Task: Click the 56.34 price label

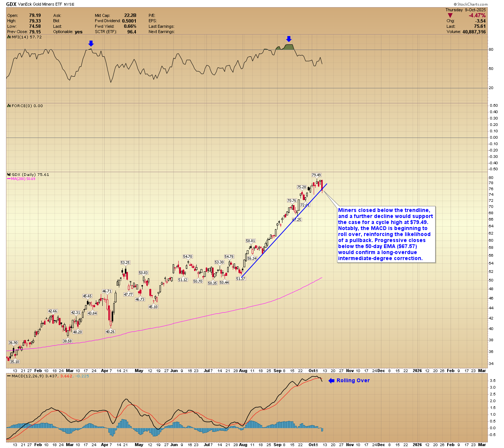Action: (252, 259)
